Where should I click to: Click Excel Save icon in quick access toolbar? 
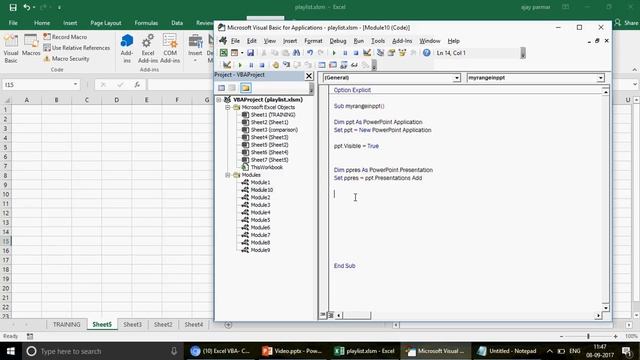(13, 7)
